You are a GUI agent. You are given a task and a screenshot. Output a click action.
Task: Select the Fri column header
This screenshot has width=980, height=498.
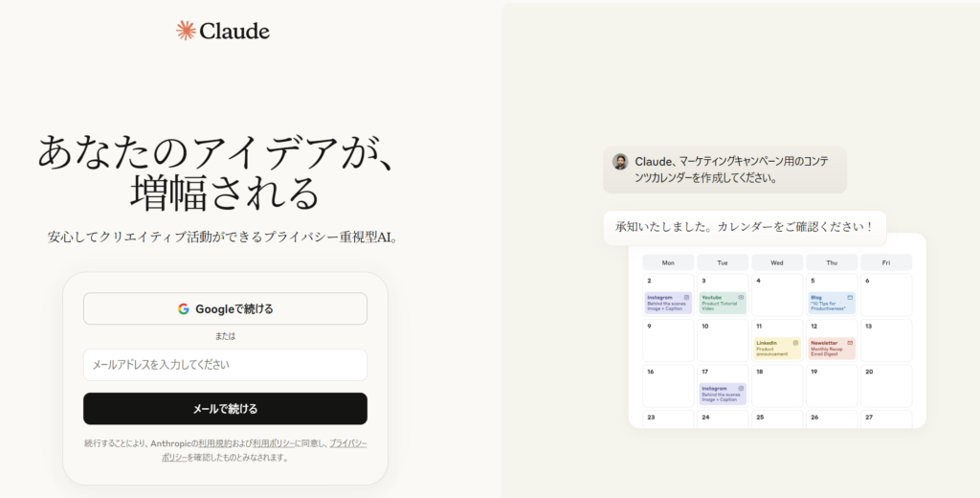(886, 262)
